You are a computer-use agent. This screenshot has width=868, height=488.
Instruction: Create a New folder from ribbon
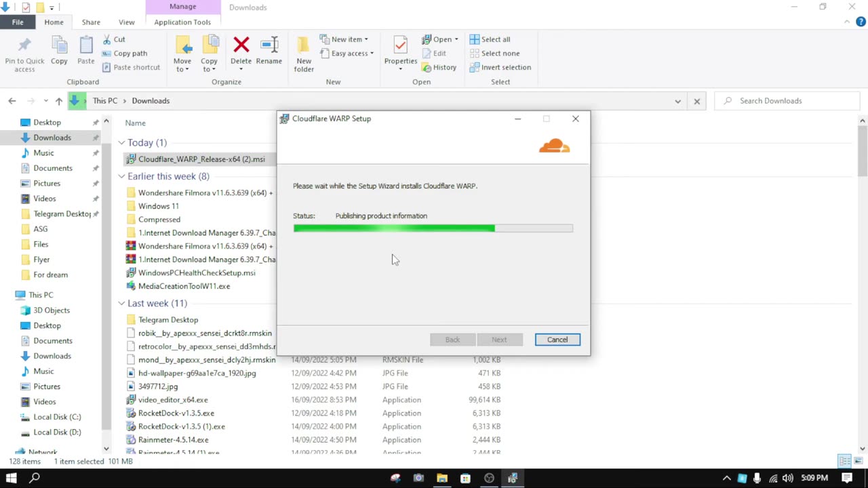point(304,54)
